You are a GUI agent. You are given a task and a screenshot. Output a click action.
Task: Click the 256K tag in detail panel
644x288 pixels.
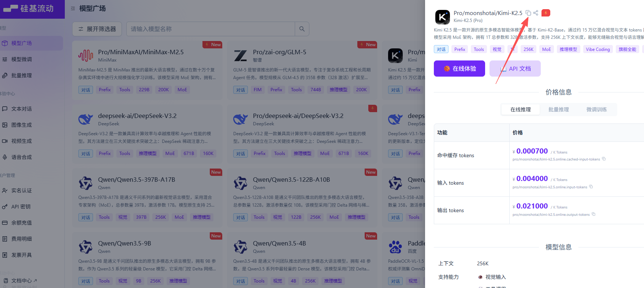coord(528,49)
